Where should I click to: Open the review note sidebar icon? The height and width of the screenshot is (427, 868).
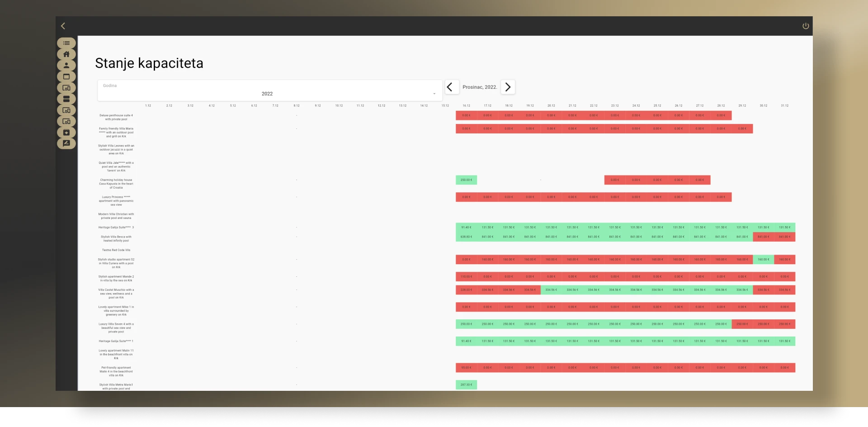(66, 143)
